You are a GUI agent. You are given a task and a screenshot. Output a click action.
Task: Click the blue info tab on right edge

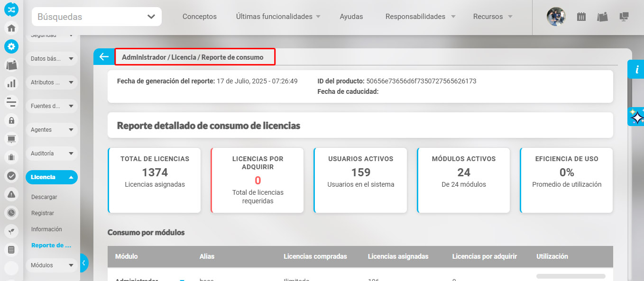636,69
